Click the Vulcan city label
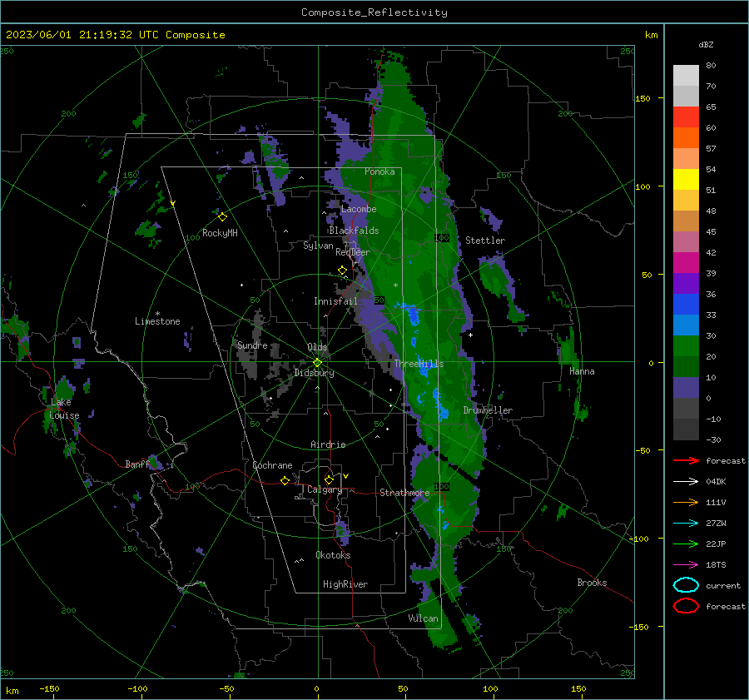This screenshot has height=700, width=749. (x=423, y=618)
